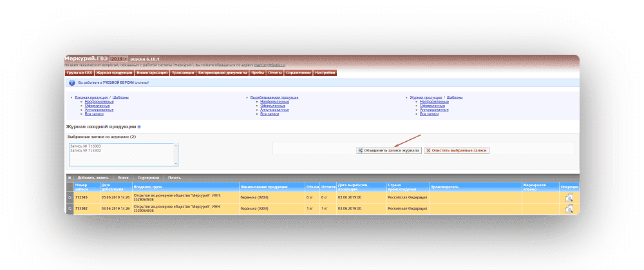Open Оформленные under Входная продукция
Viewport: 644px width, 270px height.
tap(97, 106)
